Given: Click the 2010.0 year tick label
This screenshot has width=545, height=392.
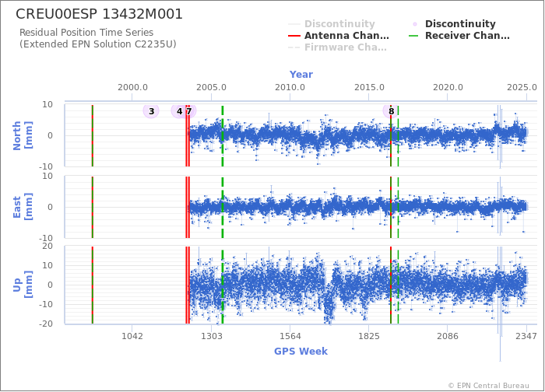Looking at the screenshot, I should [x=290, y=87].
